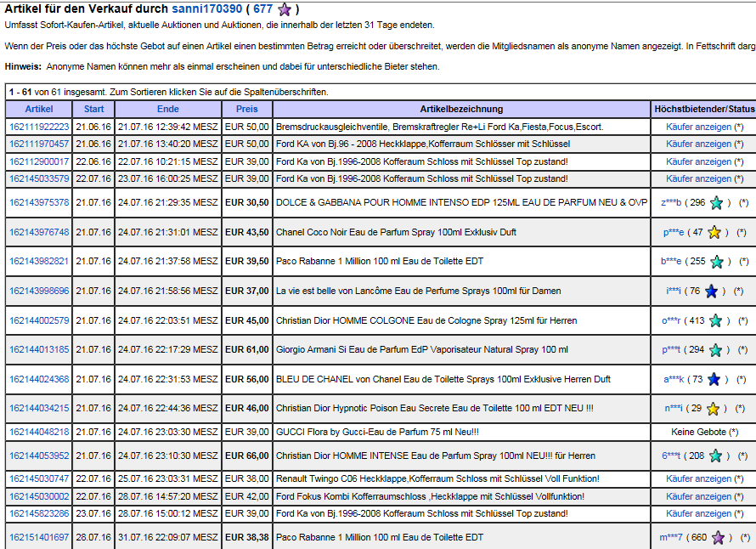
Task: Open item 162144002579
Action: [x=39, y=320]
